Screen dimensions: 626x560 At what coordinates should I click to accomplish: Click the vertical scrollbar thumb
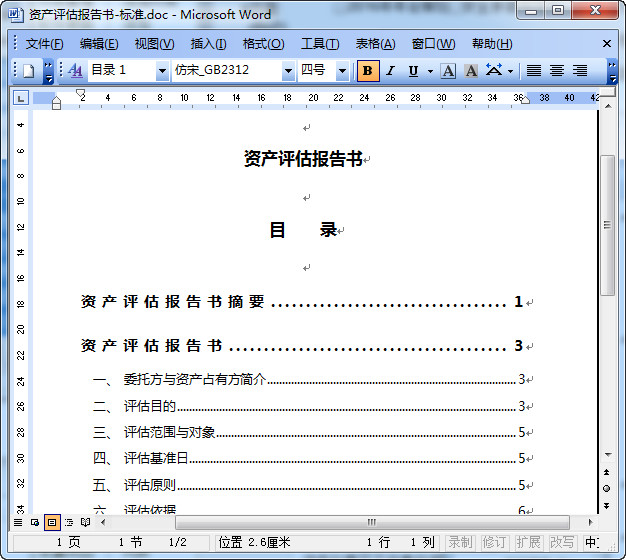click(x=607, y=226)
